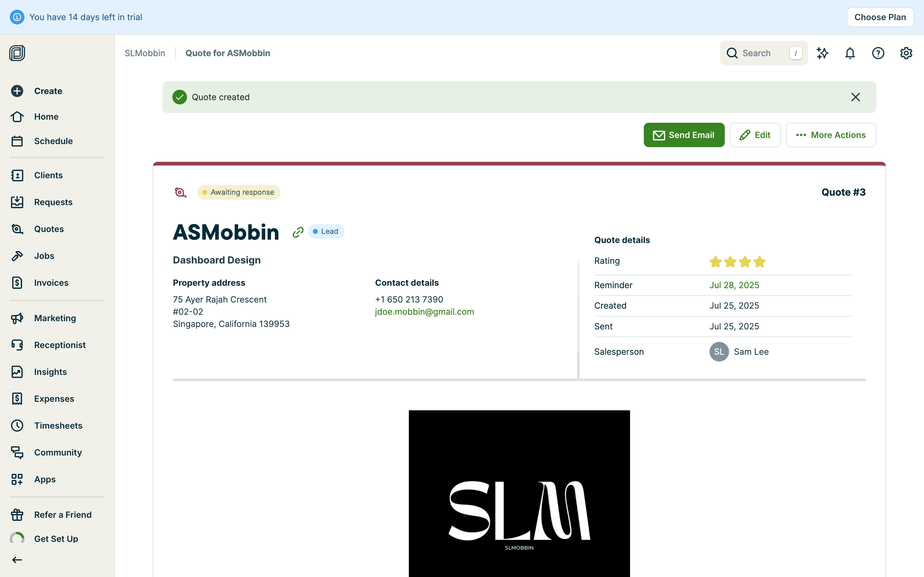Open the AI sparkle assistant icon
The width and height of the screenshot is (924, 577).
pyautogui.click(x=822, y=53)
